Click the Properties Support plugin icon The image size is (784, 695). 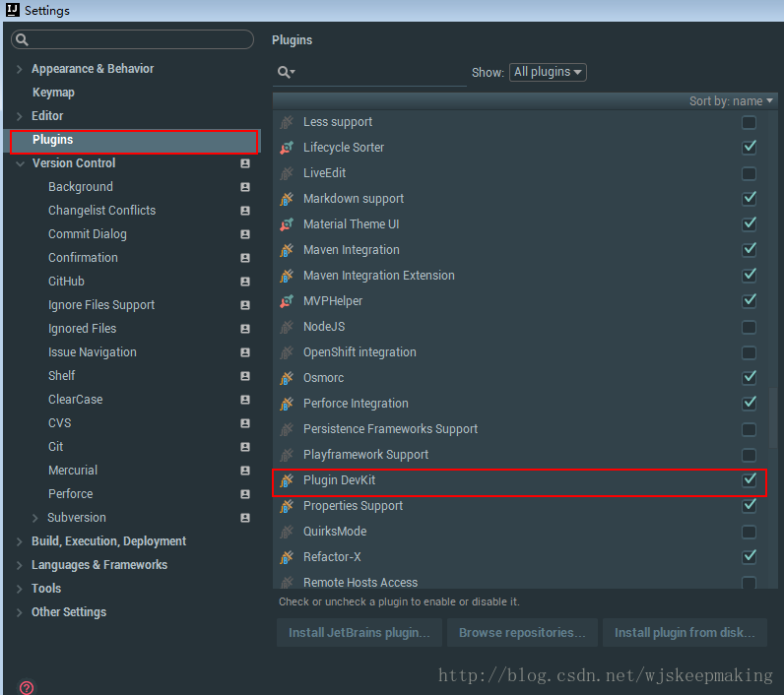point(287,506)
